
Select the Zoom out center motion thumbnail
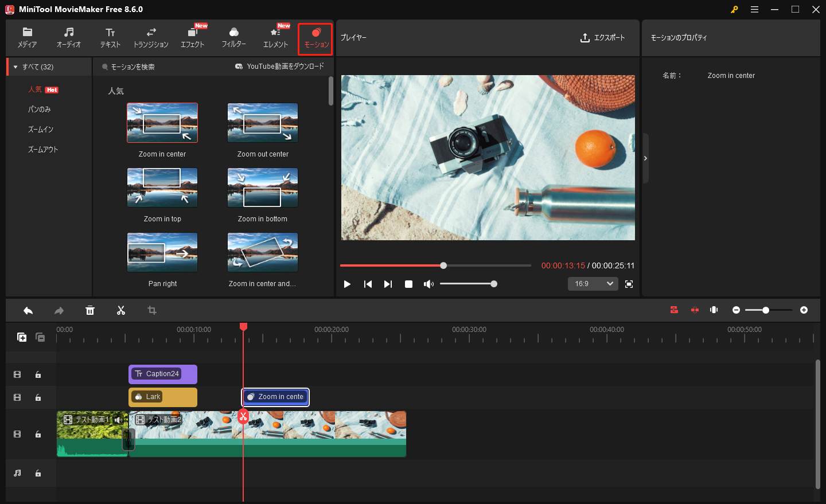262,122
